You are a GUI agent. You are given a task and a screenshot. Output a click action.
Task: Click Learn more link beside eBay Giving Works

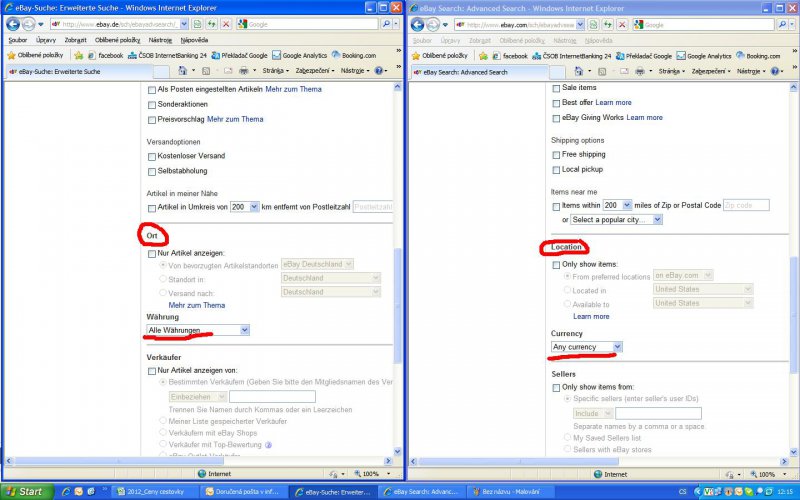coord(644,117)
